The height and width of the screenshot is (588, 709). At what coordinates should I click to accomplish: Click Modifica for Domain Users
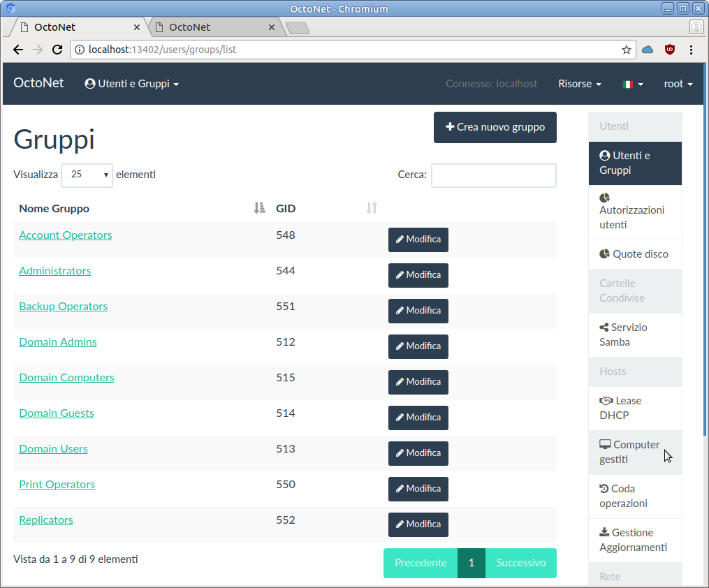[418, 453]
